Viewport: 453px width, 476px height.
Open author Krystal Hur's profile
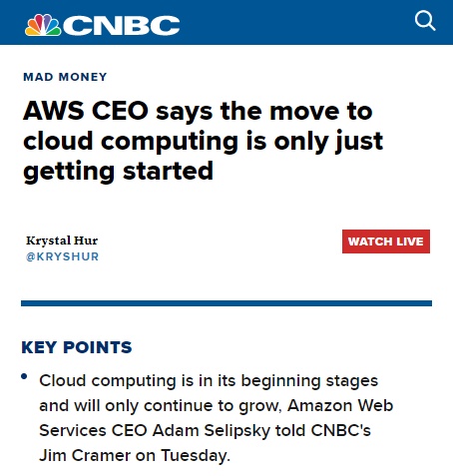(62, 240)
